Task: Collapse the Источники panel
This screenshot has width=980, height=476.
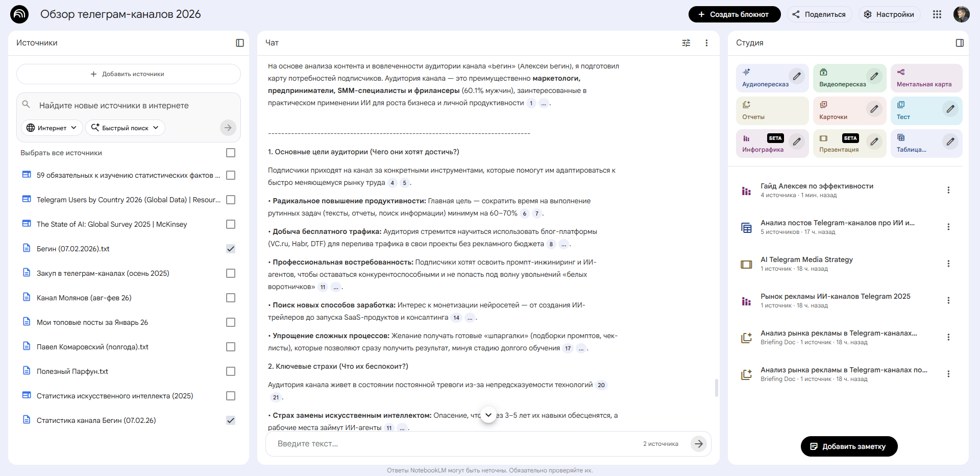Action: pos(239,43)
